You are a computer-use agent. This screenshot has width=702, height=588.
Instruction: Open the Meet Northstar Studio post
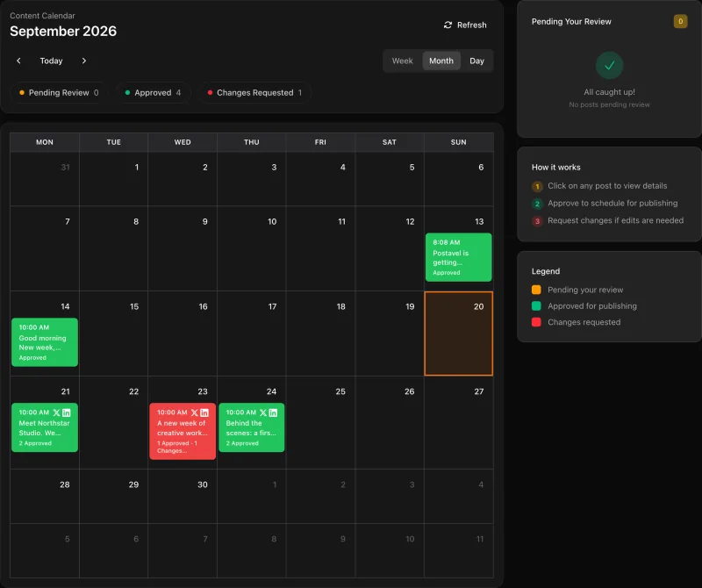click(45, 427)
